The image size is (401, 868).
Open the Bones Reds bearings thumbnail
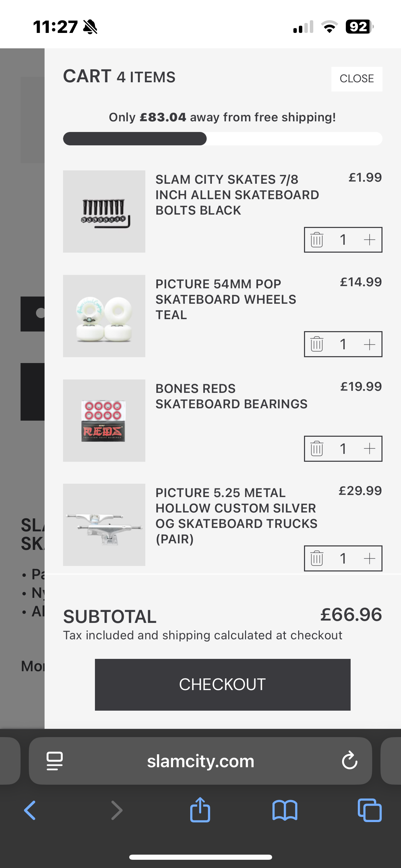coord(104,420)
